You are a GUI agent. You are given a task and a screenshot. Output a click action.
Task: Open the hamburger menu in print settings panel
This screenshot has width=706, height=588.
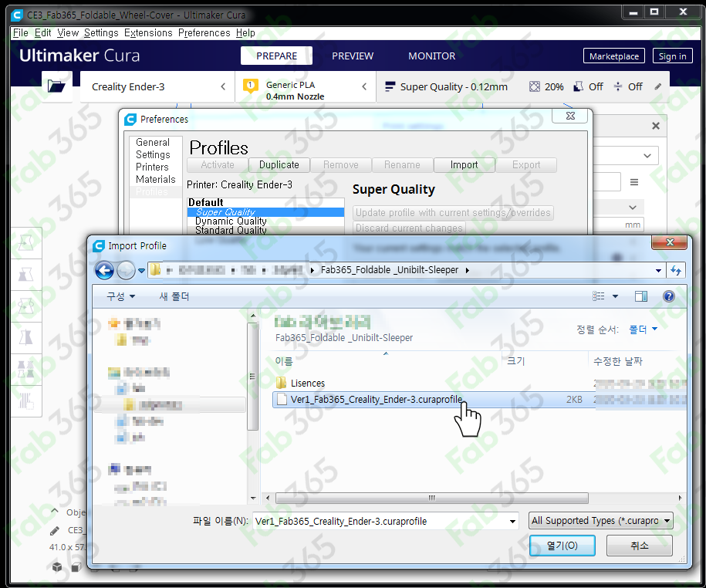[634, 182]
